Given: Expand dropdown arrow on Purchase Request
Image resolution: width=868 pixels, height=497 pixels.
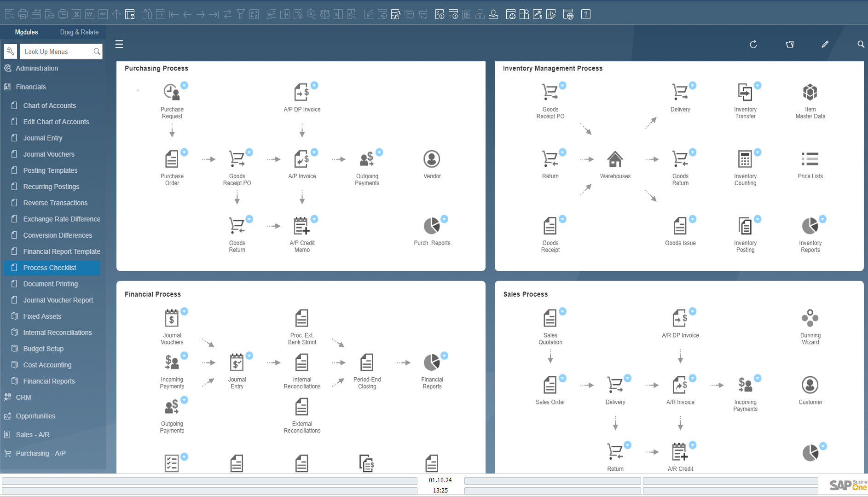Looking at the screenshot, I should [184, 86].
